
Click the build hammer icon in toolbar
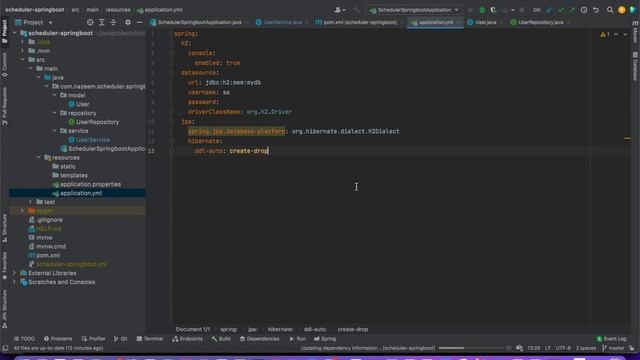coord(357,10)
